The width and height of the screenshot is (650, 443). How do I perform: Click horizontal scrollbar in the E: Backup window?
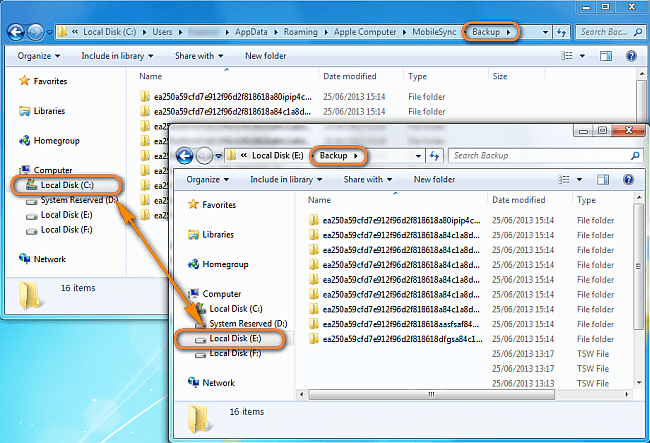[x=432, y=395]
